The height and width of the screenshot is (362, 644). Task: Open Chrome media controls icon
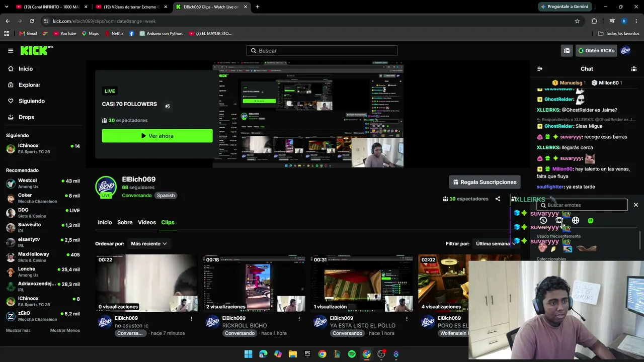point(612,21)
